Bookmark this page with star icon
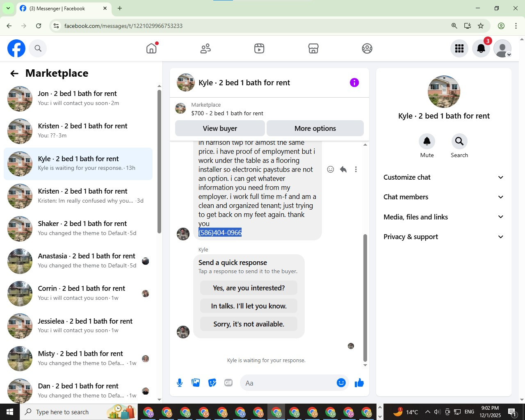 481,26
